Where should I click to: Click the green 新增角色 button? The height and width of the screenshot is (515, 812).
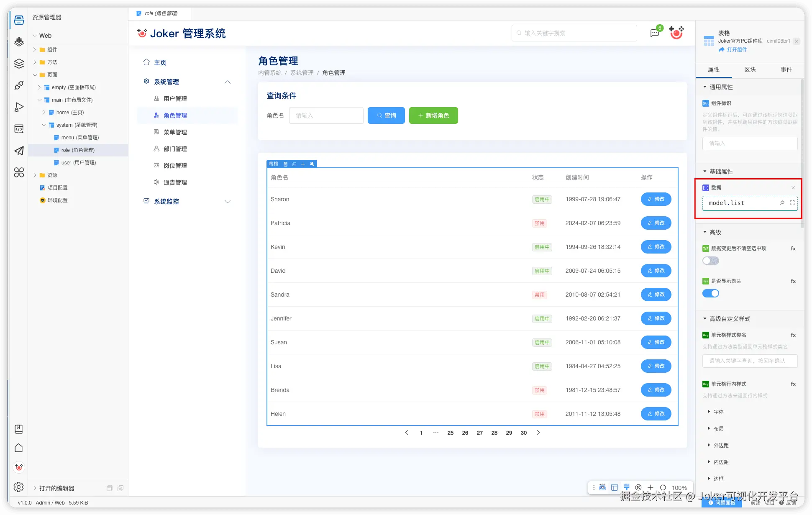tap(433, 115)
